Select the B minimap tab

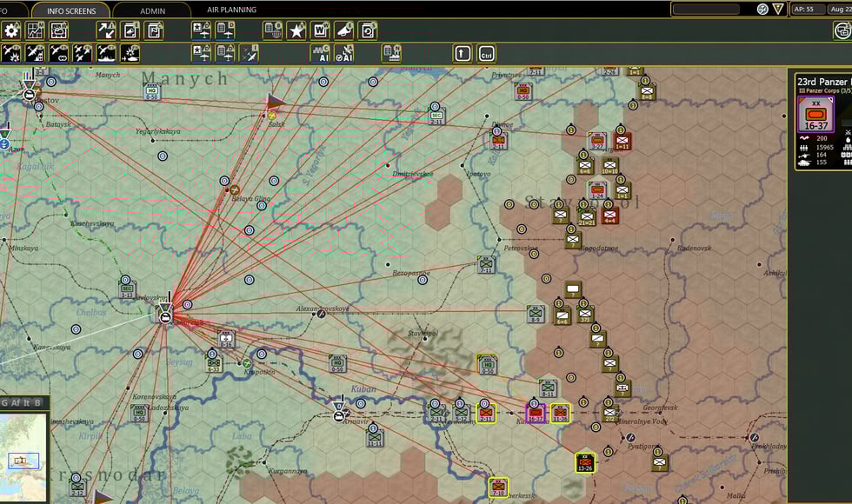click(x=37, y=402)
